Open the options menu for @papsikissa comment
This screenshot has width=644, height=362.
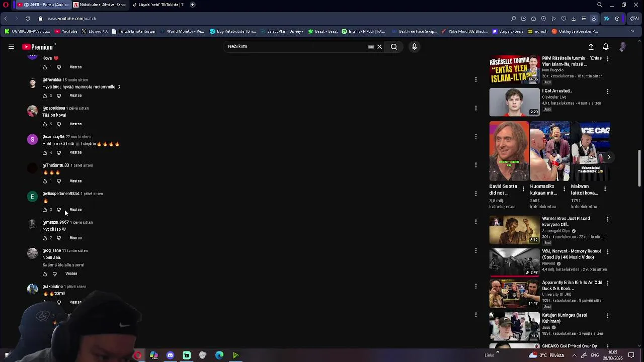click(x=476, y=108)
